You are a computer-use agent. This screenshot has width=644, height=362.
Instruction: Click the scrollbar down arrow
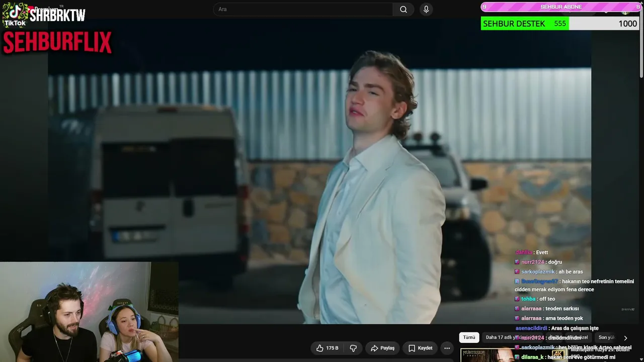pyautogui.click(x=641, y=358)
